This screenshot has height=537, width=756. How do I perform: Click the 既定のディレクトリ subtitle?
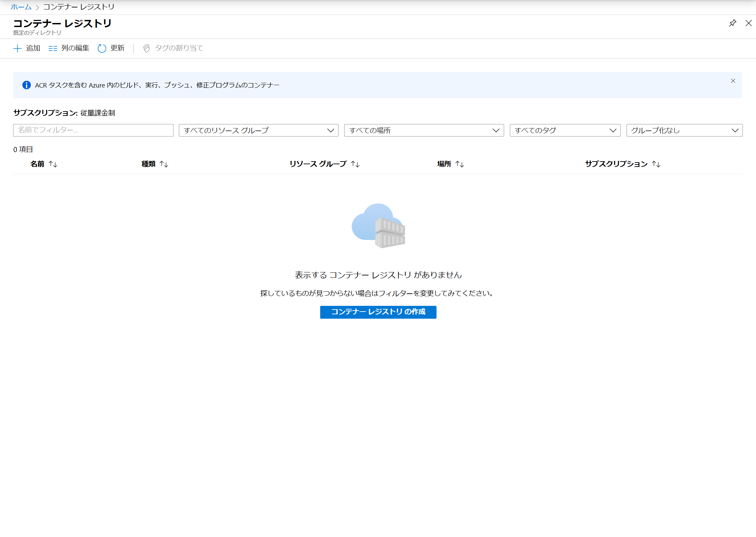37,33
